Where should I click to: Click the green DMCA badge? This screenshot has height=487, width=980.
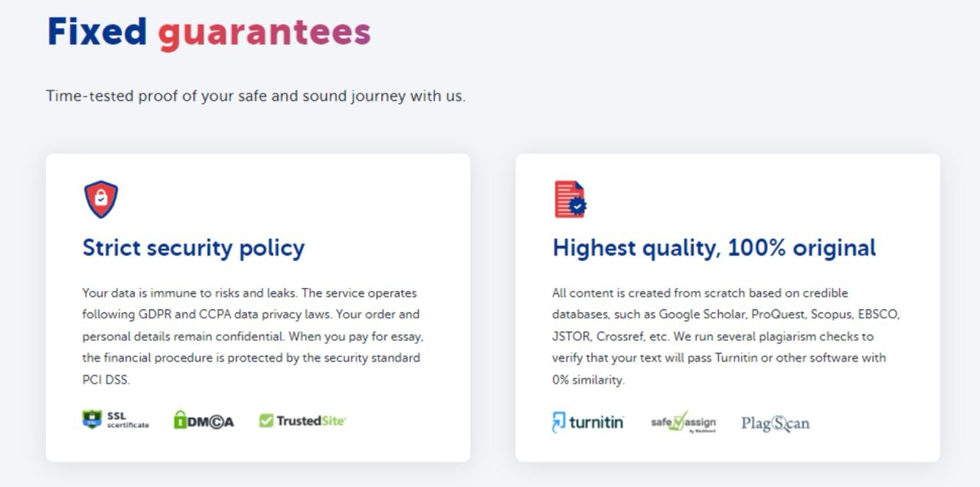point(204,420)
